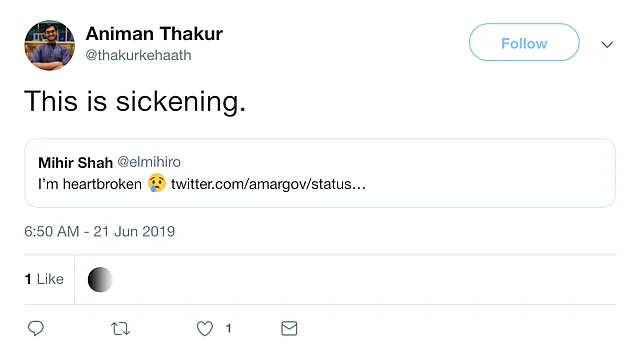Visit the @thakurkehaath handle
This screenshot has width=640, height=361.
138,56
